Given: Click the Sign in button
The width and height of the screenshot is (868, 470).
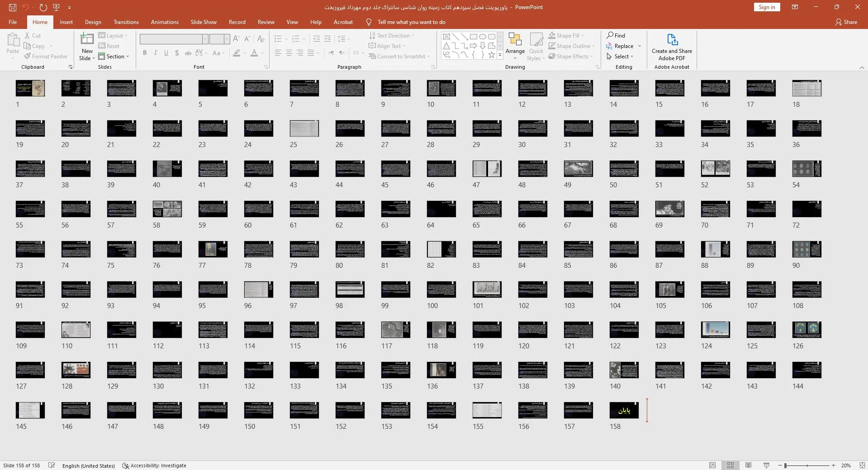Looking at the screenshot, I should [x=767, y=7].
